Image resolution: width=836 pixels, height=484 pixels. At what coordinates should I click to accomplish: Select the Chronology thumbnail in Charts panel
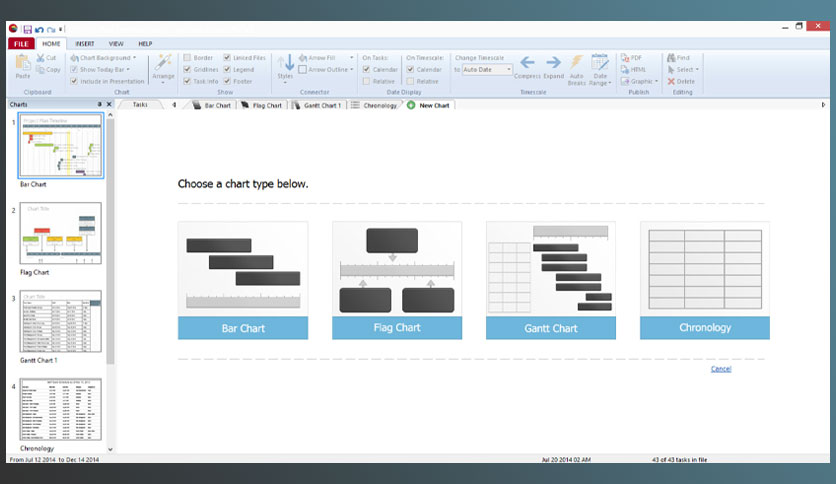point(61,409)
